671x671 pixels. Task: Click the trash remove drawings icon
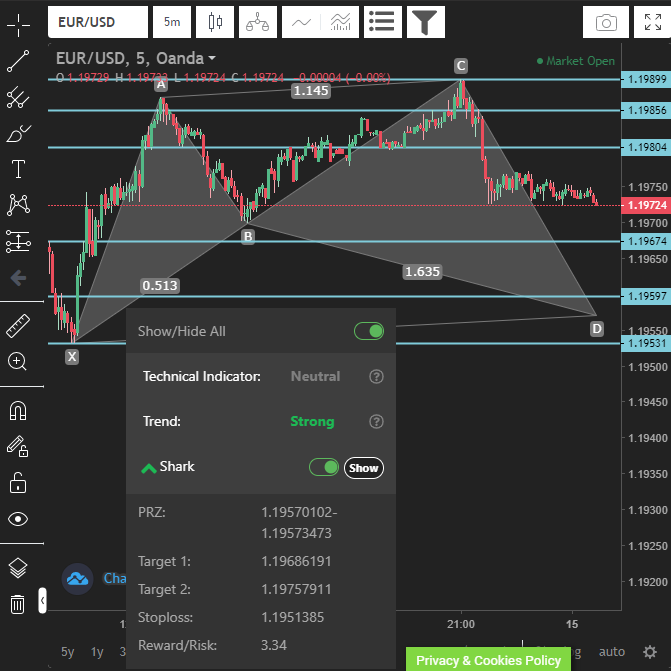coord(18,604)
